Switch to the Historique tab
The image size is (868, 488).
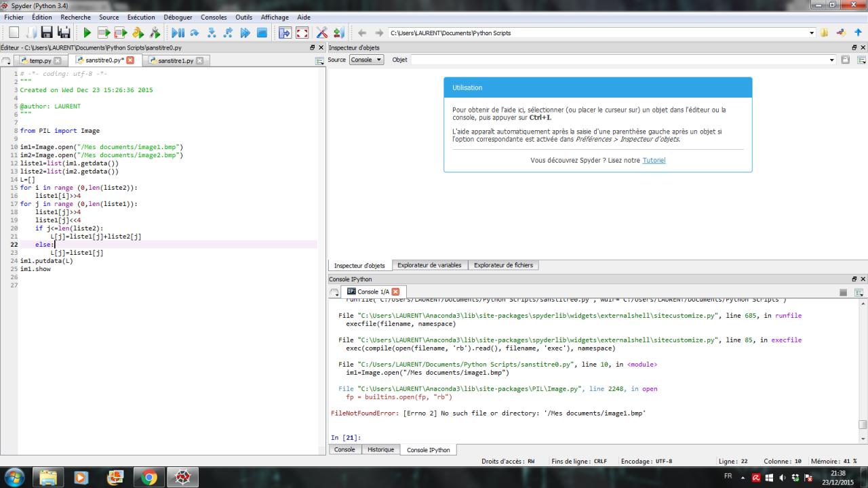380,449
